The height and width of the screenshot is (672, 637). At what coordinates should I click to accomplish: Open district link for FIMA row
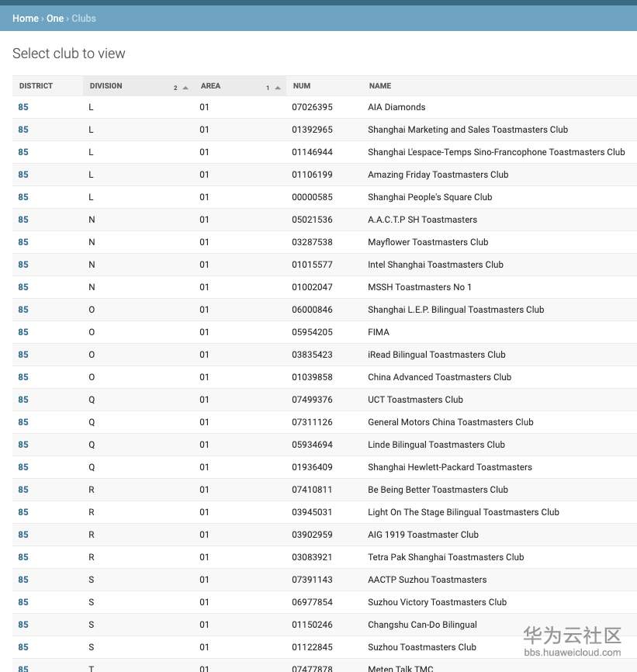tap(23, 332)
